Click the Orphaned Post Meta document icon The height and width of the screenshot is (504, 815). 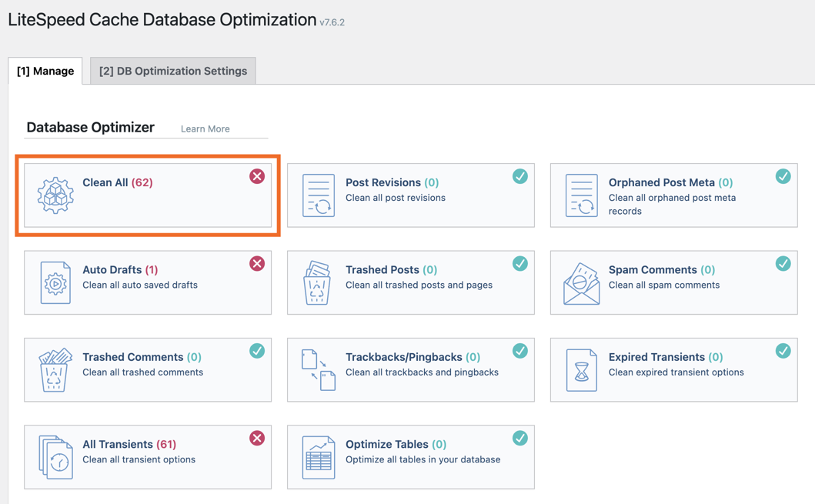(x=582, y=195)
